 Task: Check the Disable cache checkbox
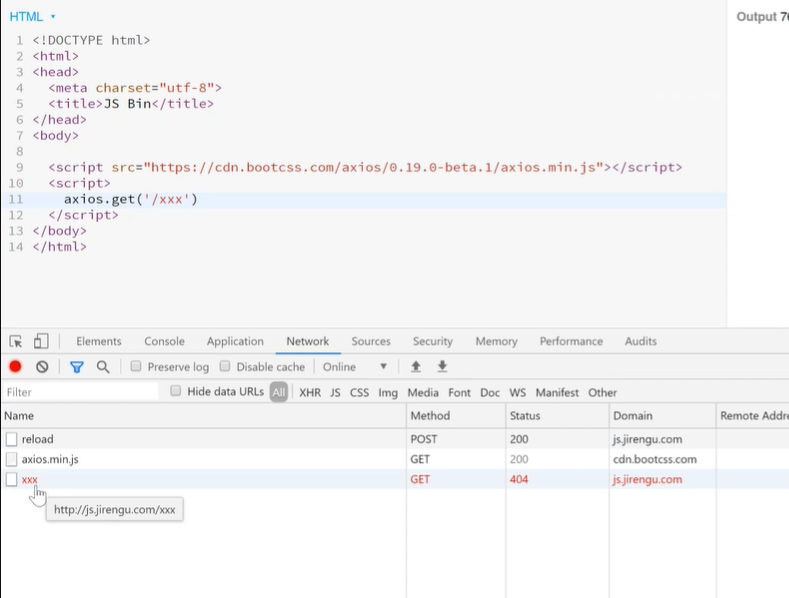(226, 367)
